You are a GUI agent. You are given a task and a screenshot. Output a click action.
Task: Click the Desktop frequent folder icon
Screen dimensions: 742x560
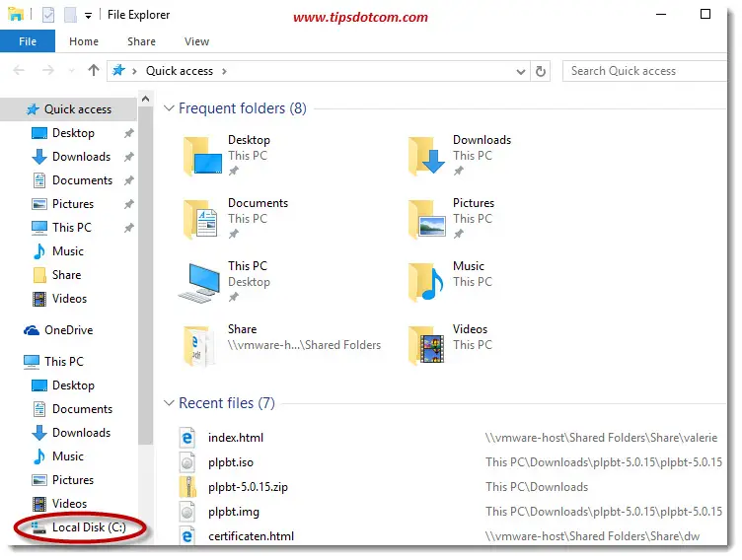point(202,156)
